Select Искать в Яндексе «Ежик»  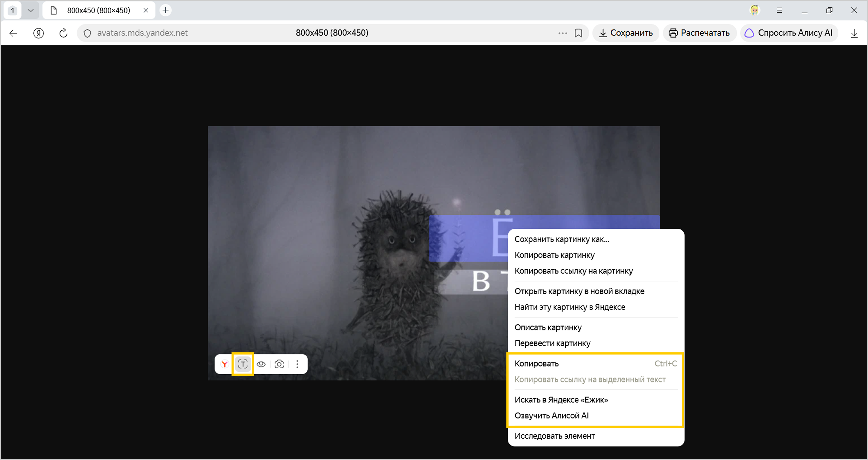click(596, 400)
